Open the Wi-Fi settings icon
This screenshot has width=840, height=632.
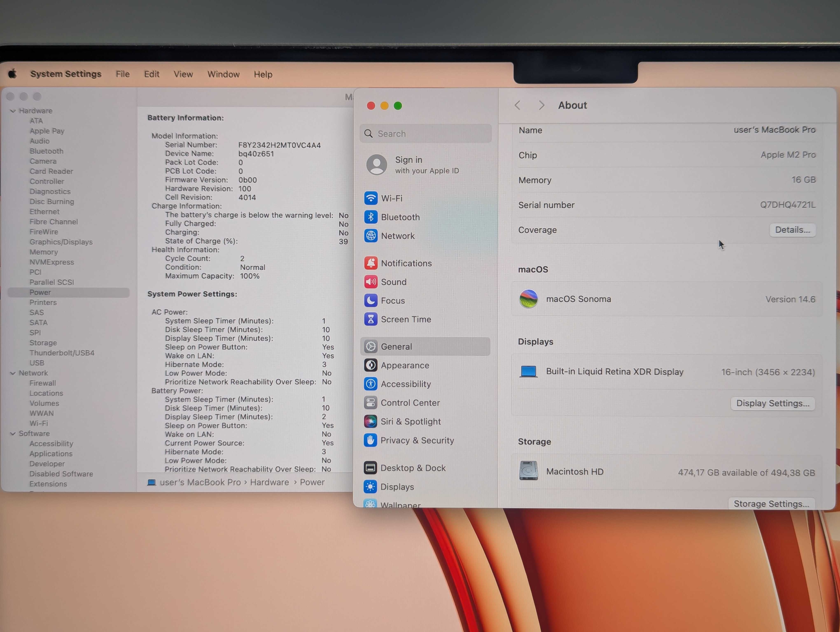(x=371, y=198)
